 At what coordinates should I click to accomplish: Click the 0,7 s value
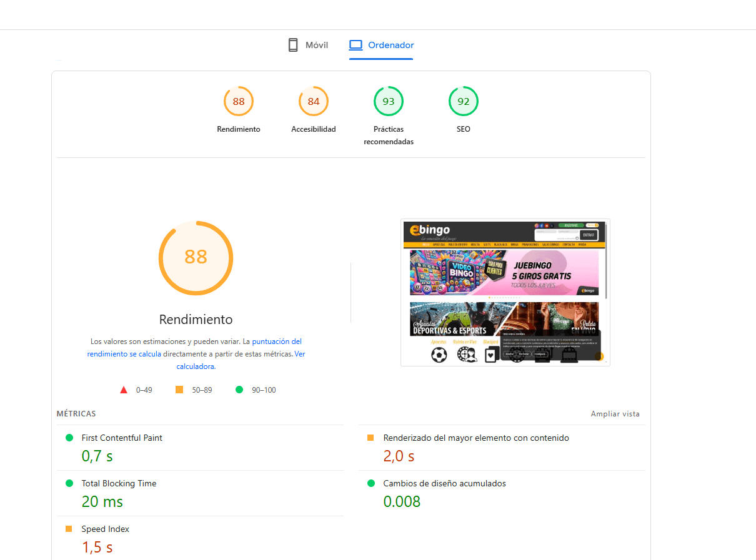[97, 456]
